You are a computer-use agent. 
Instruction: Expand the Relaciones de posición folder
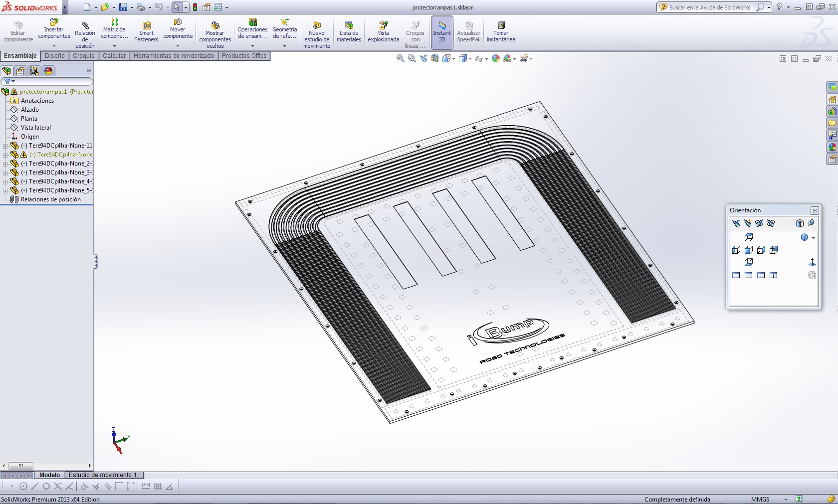pyautogui.click(x=45, y=199)
